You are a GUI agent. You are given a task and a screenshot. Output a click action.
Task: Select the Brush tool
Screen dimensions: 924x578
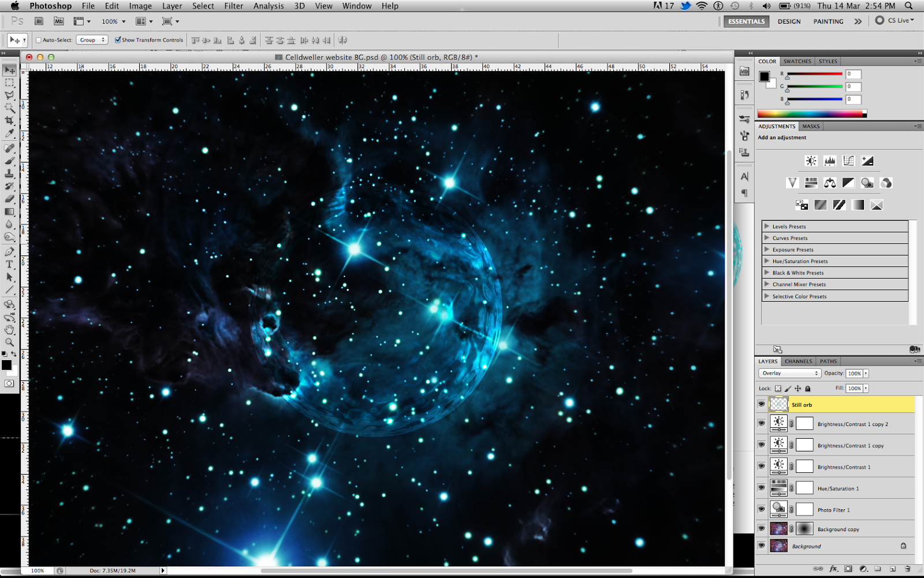(x=10, y=161)
